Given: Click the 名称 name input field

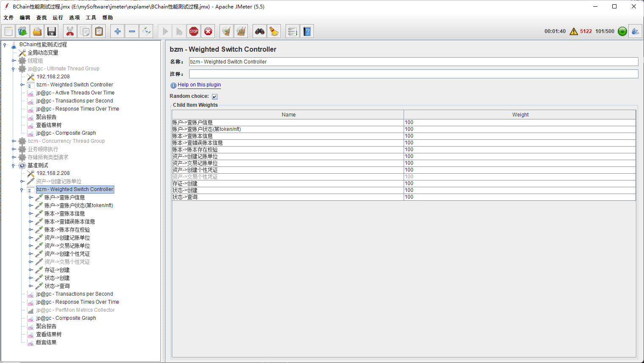Looking at the screenshot, I should pyautogui.click(x=413, y=62).
